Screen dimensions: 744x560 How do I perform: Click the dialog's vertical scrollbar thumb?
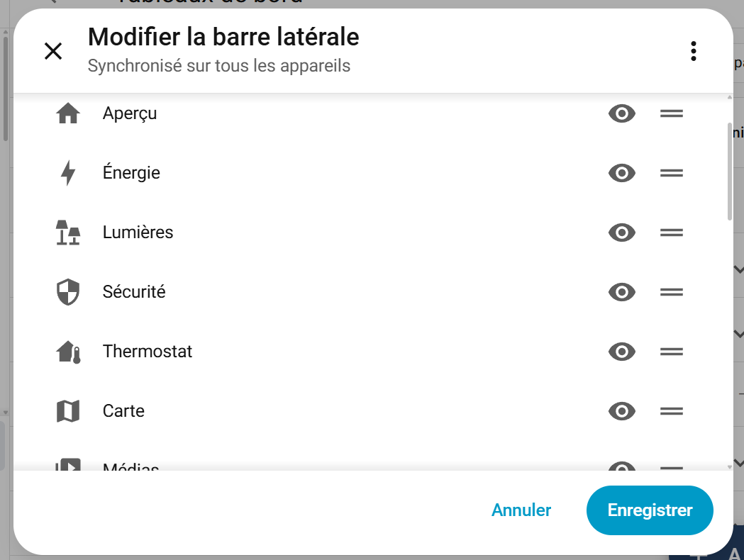[729, 172]
